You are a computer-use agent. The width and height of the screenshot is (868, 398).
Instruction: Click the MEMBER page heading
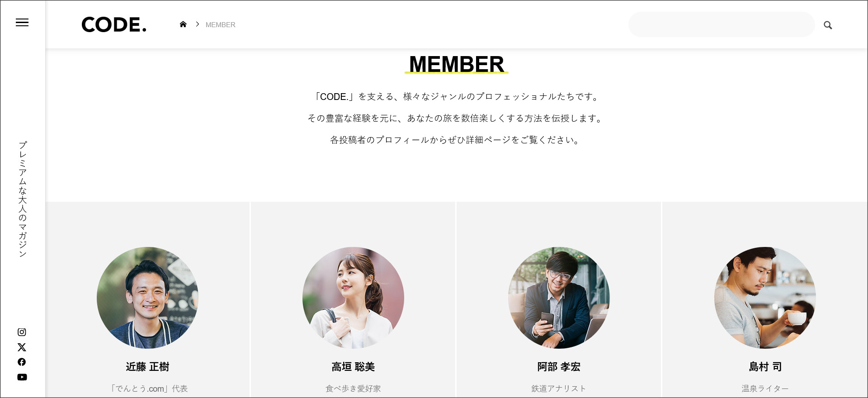[x=457, y=64]
